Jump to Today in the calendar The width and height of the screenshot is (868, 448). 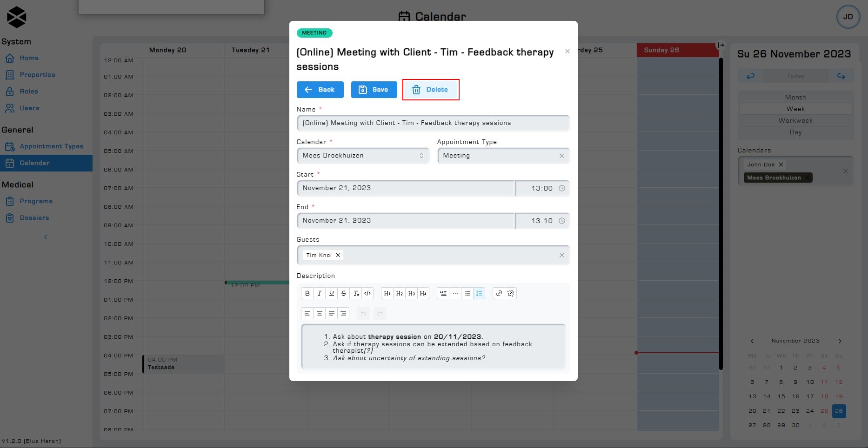[795, 76]
